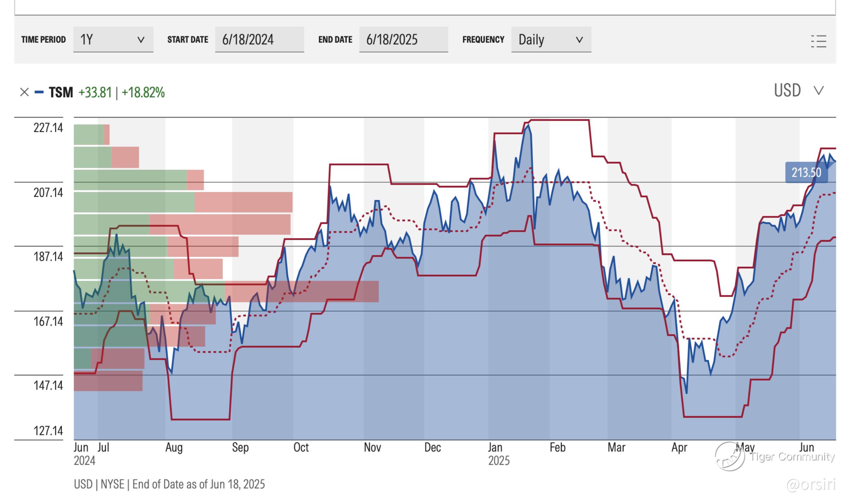Click the USD chevron arrow
The height and width of the screenshot is (504, 853).
coord(819,91)
